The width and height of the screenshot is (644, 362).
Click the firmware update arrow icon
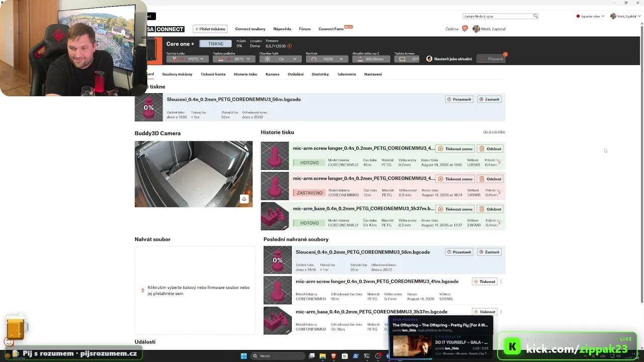(x=289, y=46)
